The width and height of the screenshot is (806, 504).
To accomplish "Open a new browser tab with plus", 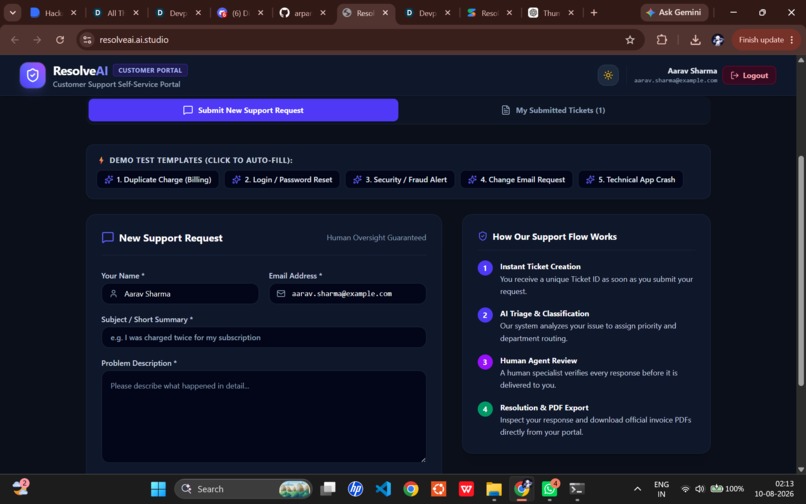I will click(594, 12).
